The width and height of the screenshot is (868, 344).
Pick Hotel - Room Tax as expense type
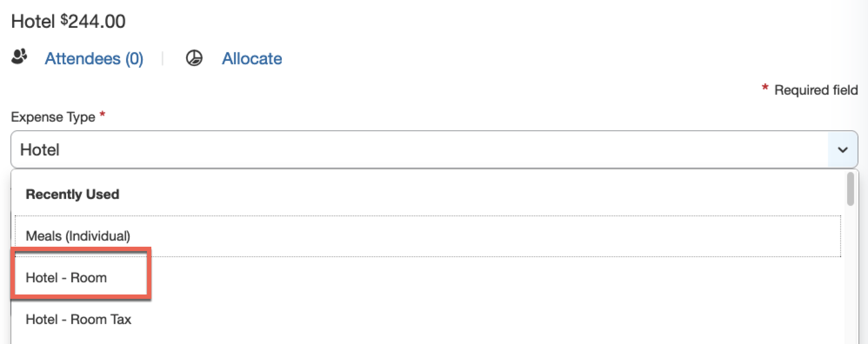tap(79, 319)
